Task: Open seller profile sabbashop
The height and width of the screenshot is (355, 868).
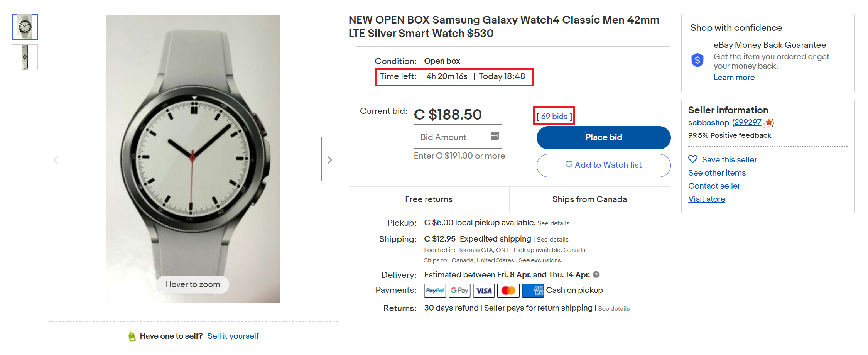Action: (x=708, y=123)
